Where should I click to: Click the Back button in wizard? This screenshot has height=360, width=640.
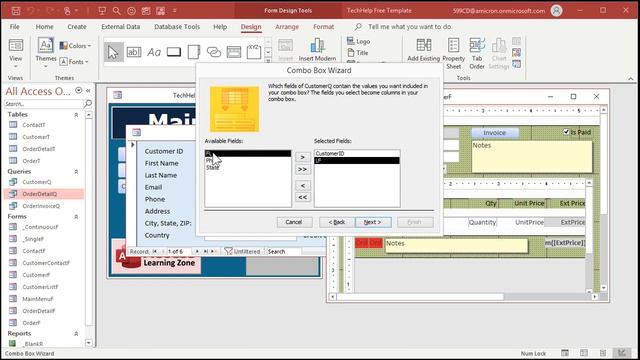click(337, 222)
